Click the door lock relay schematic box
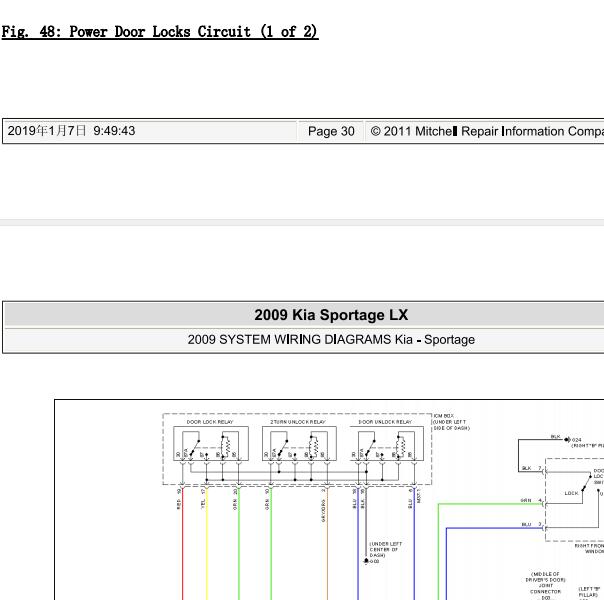The image size is (604, 600). pyautogui.click(x=211, y=444)
